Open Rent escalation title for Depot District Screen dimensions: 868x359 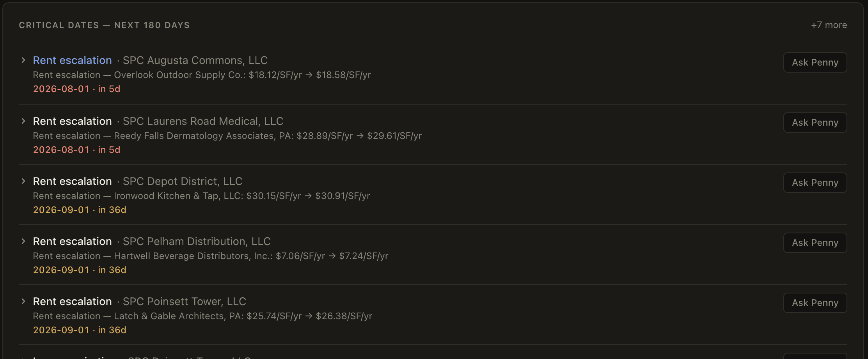click(x=73, y=181)
